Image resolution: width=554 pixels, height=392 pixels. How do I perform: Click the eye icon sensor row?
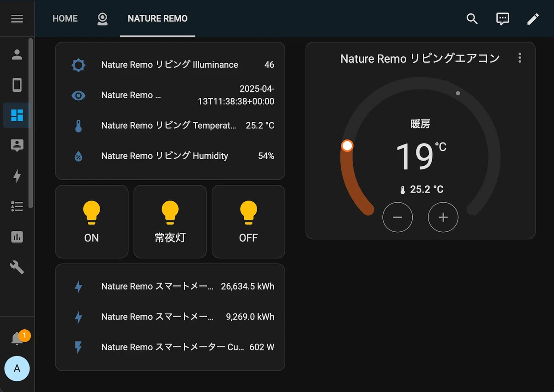tap(78, 96)
